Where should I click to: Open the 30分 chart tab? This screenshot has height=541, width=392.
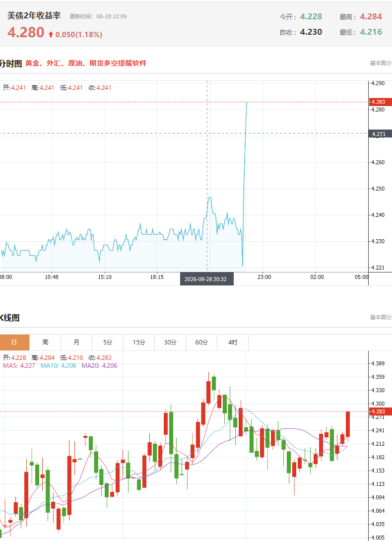click(170, 342)
